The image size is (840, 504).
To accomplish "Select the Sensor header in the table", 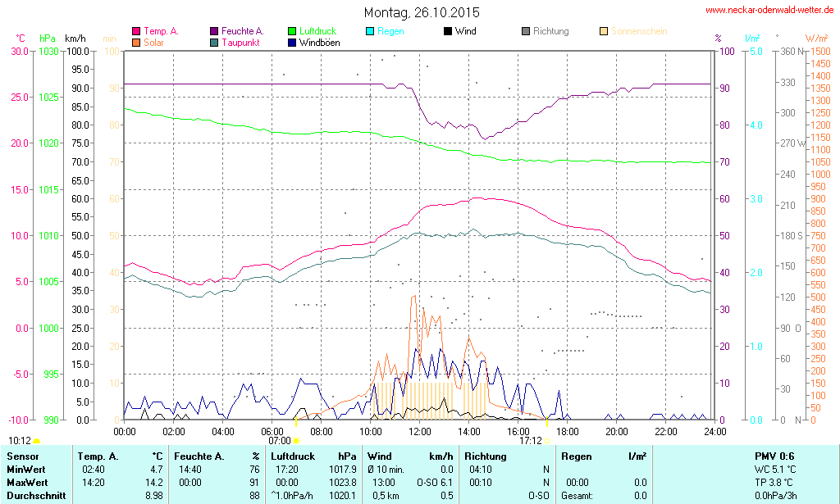I will point(23,456).
